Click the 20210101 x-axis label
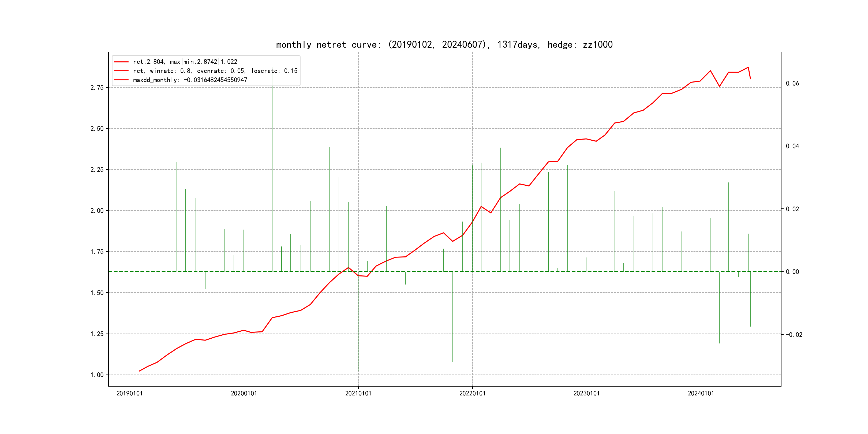This screenshot has width=868, height=434. coord(358,393)
